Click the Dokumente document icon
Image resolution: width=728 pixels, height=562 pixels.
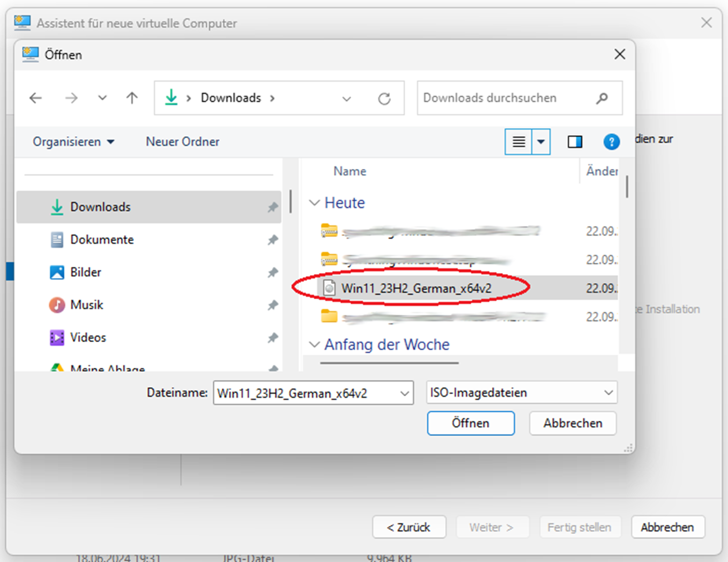pos(57,240)
